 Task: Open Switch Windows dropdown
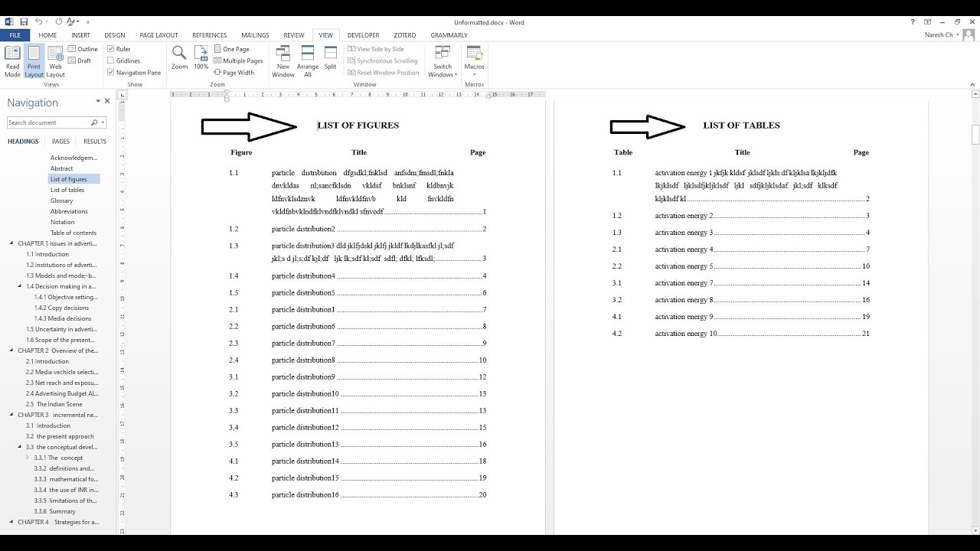point(443,62)
